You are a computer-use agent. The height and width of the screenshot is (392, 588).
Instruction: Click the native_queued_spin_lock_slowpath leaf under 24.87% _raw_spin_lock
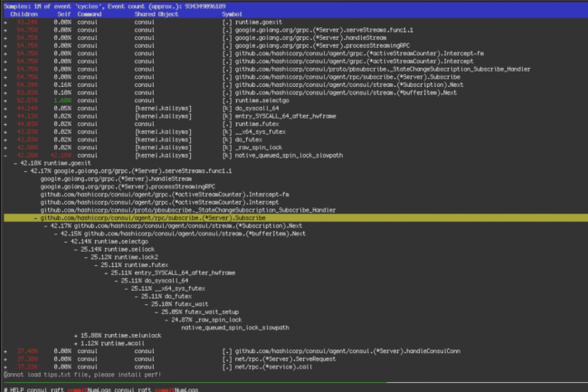coord(235,329)
